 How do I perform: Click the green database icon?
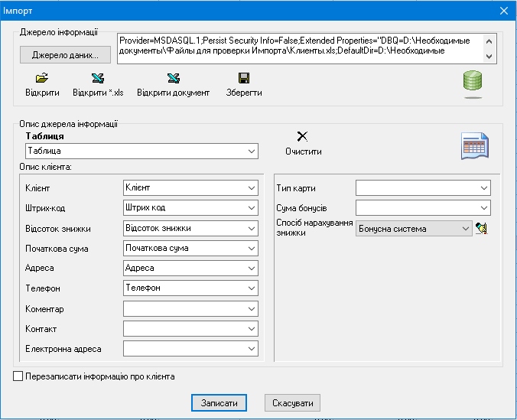click(x=472, y=84)
